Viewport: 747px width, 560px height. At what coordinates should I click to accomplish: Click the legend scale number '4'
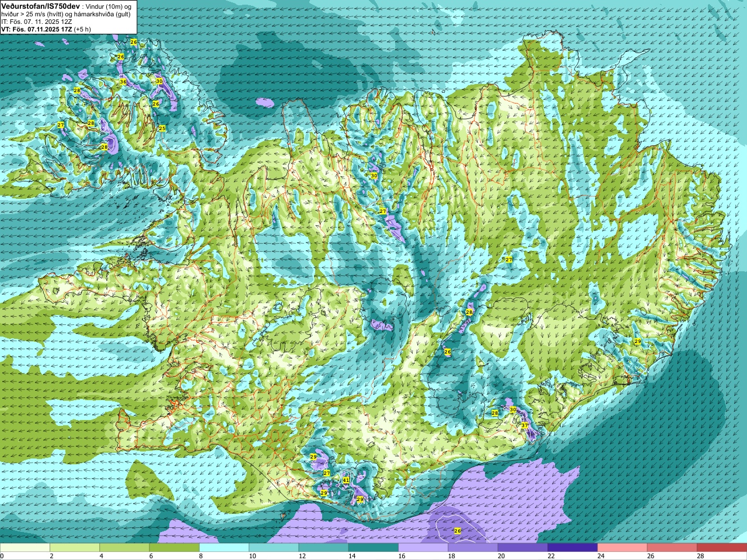tap(101, 556)
